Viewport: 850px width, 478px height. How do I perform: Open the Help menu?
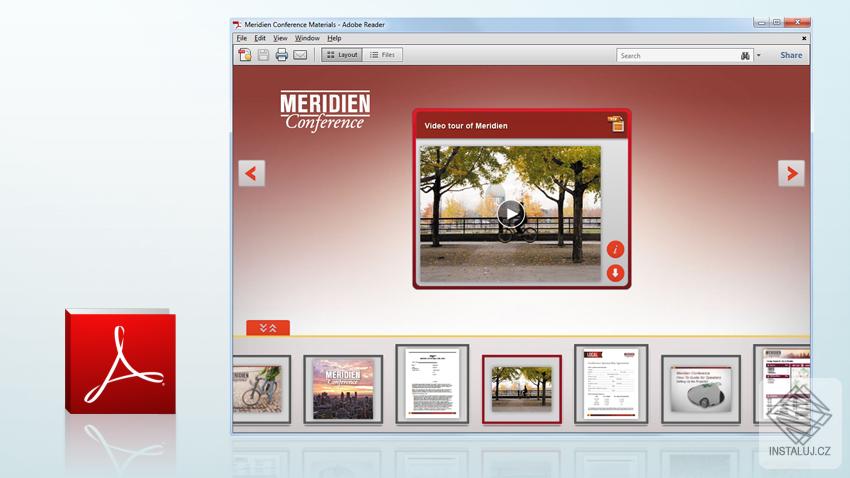(x=334, y=38)
